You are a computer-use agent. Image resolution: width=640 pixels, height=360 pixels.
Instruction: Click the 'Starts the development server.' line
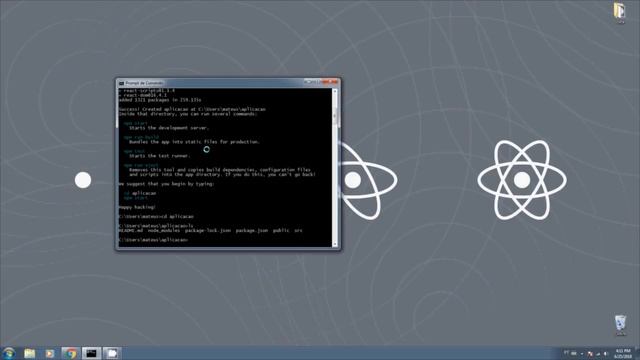[169, 128]
